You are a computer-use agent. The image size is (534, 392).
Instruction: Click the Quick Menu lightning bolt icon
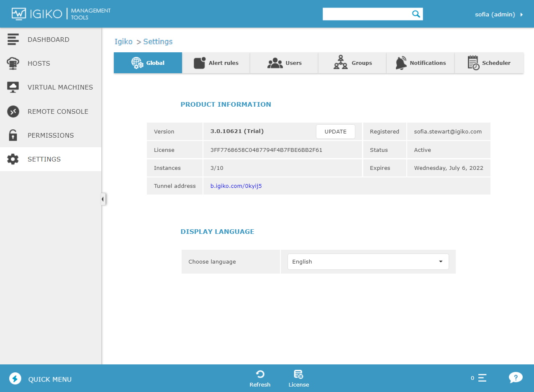tap(15, 379)
